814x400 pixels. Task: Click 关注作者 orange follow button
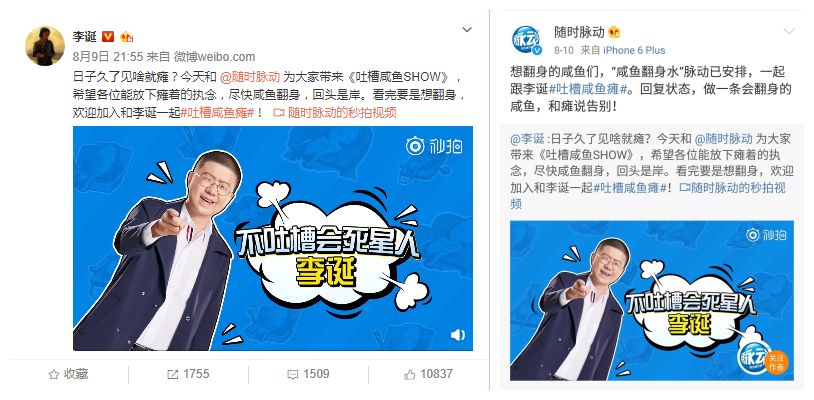[776, 362]
